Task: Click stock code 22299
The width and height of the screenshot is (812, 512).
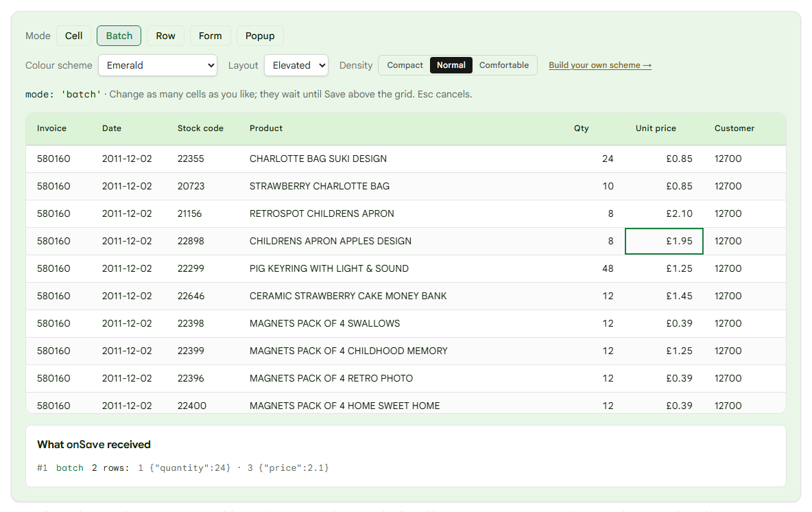Action: click(x=203, y=268)
